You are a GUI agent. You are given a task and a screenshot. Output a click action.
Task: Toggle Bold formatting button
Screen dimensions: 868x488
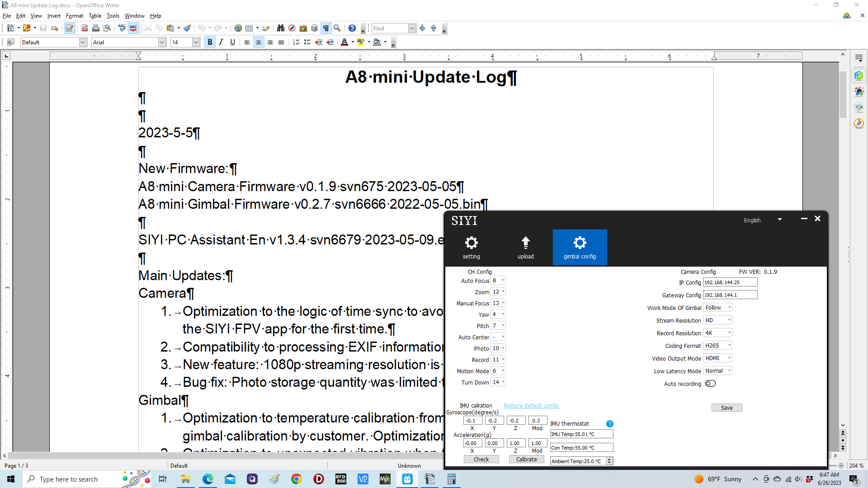210,42
